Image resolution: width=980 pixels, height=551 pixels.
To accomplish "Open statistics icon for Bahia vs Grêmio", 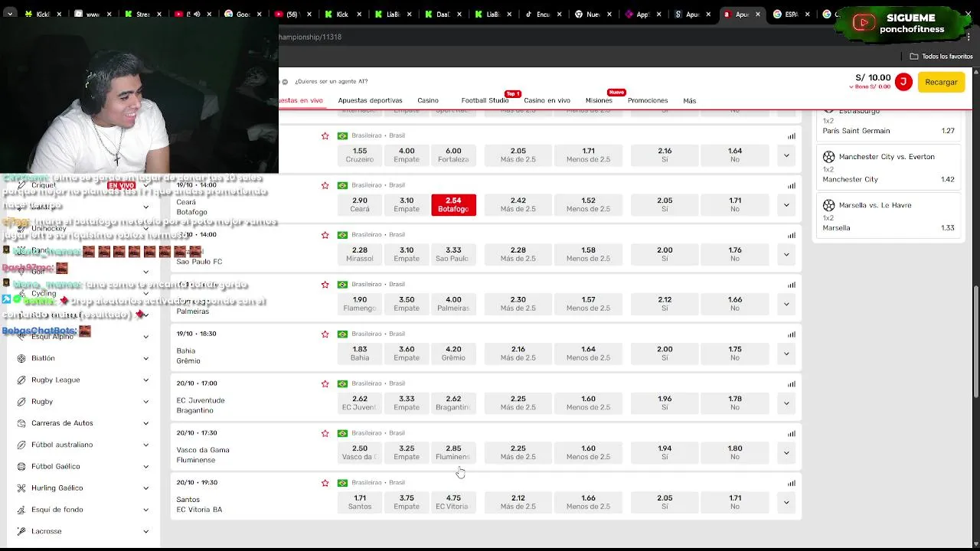I will (x=792, y=334).
